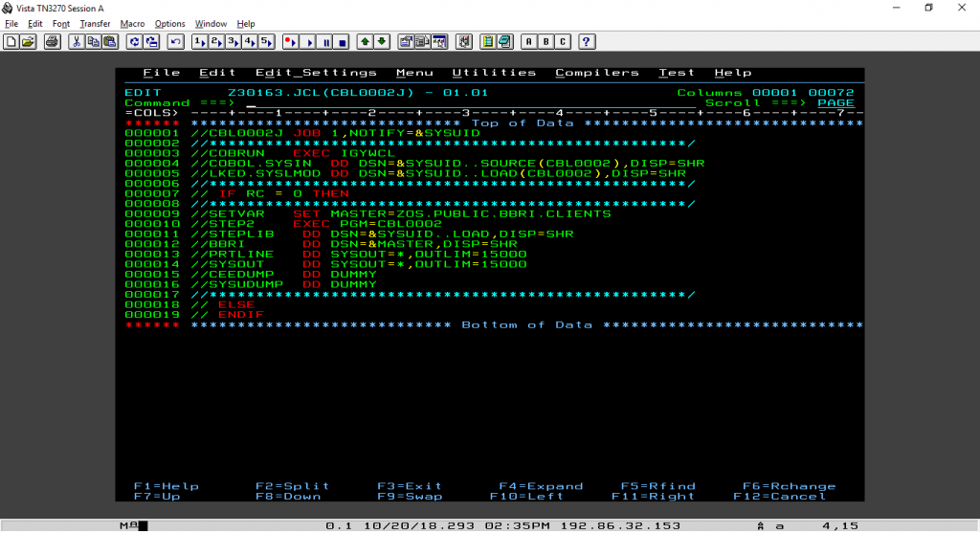Click the Scroll PAGE field
The width and height of the screenshot is (980, 534).
[x=835, y=103]
